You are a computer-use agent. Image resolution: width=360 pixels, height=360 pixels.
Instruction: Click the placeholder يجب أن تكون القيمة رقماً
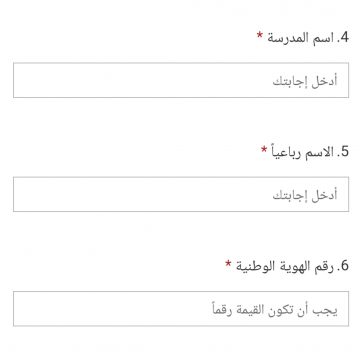tap(274, 310)
